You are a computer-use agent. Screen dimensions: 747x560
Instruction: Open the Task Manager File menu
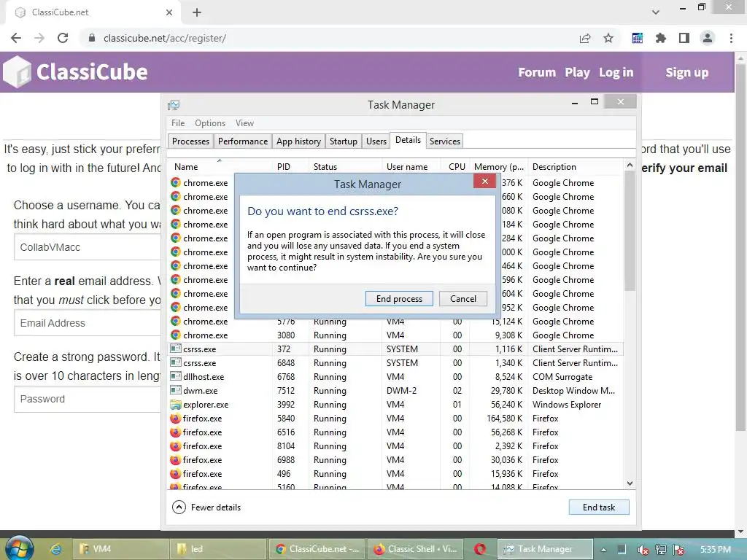(x=178, y=122)
